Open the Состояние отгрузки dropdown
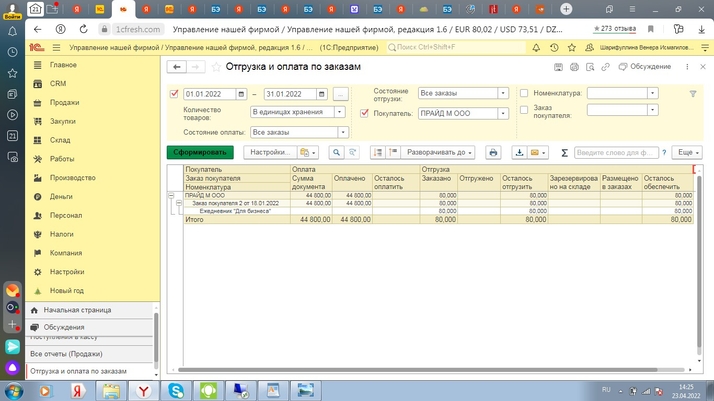The height and width of the screenshot is (401, 714). 503,94
